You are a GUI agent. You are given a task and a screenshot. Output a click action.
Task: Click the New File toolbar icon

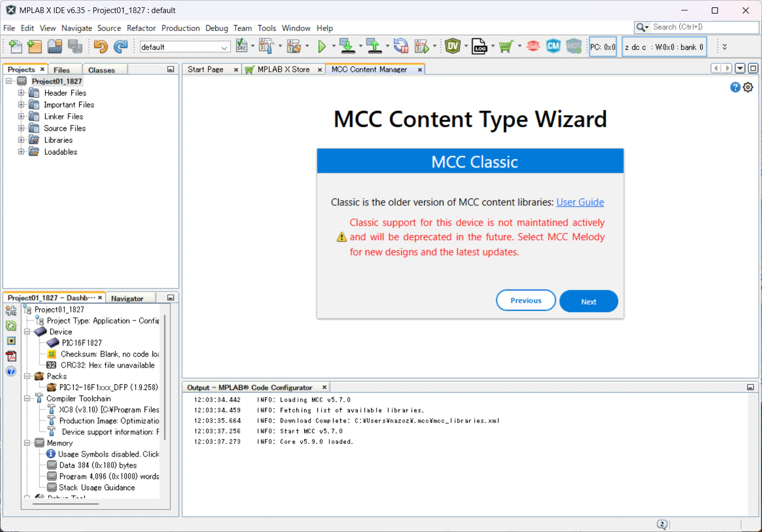15,47
